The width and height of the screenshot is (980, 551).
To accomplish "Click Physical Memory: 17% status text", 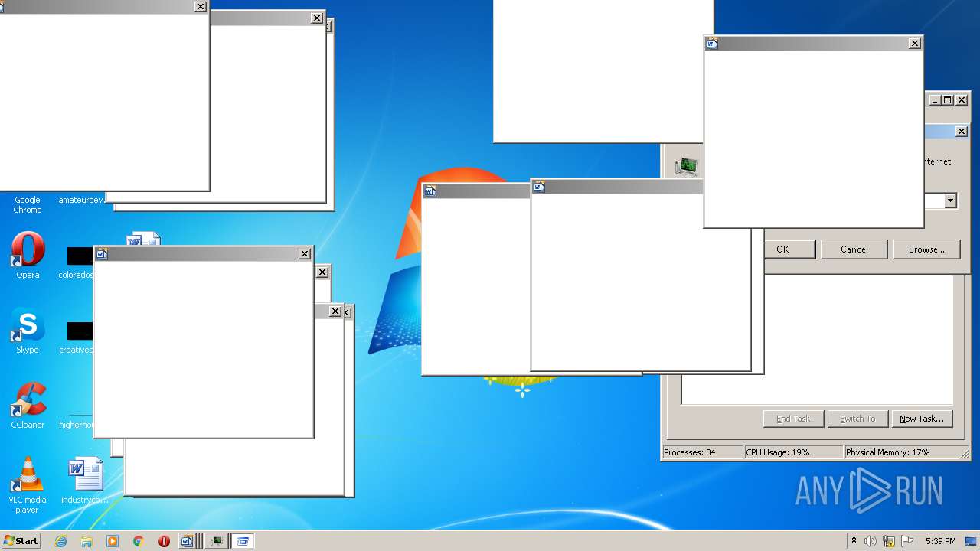I will [905, 452].
